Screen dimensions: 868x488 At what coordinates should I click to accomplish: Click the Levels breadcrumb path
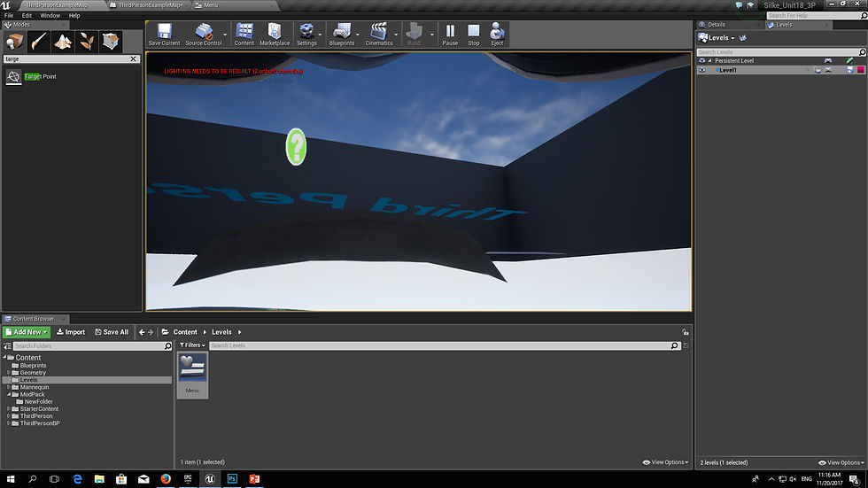coord(221,332)
